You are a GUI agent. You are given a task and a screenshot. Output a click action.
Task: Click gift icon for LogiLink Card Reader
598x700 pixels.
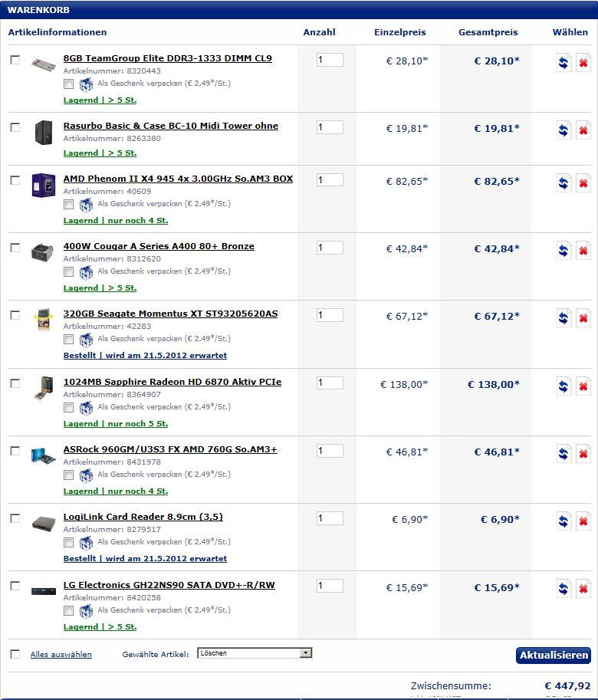pyautogui.click(x=86, y=543)
